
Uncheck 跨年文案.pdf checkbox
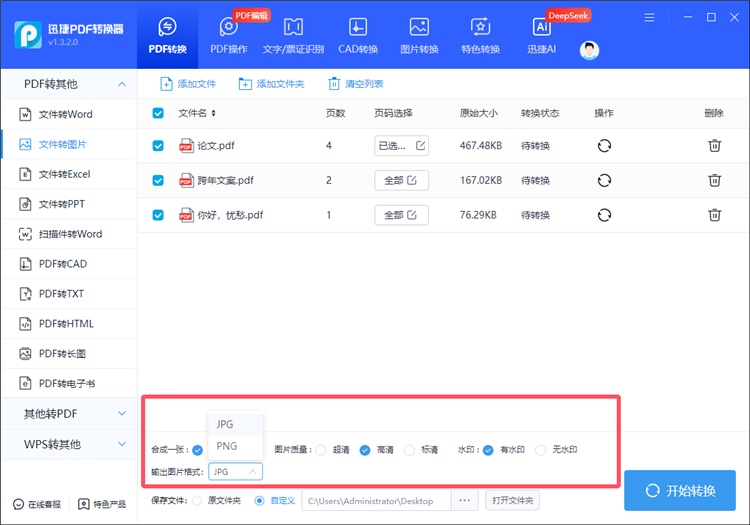point(158,180)
